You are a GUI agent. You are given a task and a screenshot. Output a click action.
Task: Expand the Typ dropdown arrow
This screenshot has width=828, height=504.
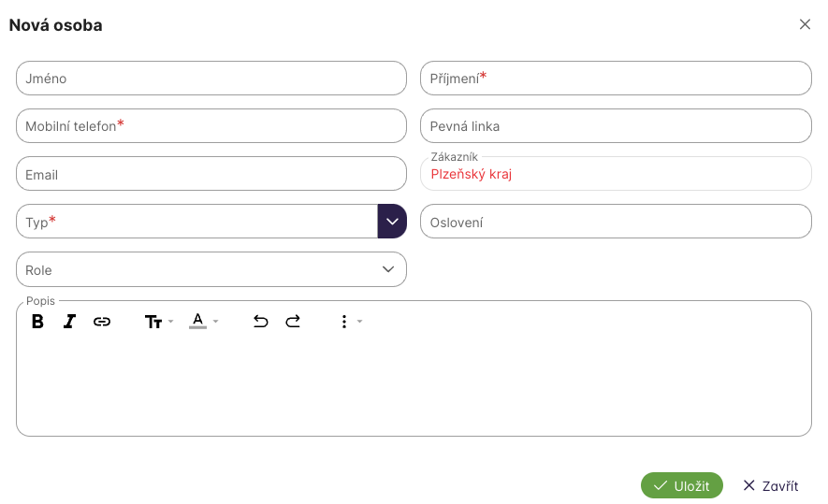[392, 222]
